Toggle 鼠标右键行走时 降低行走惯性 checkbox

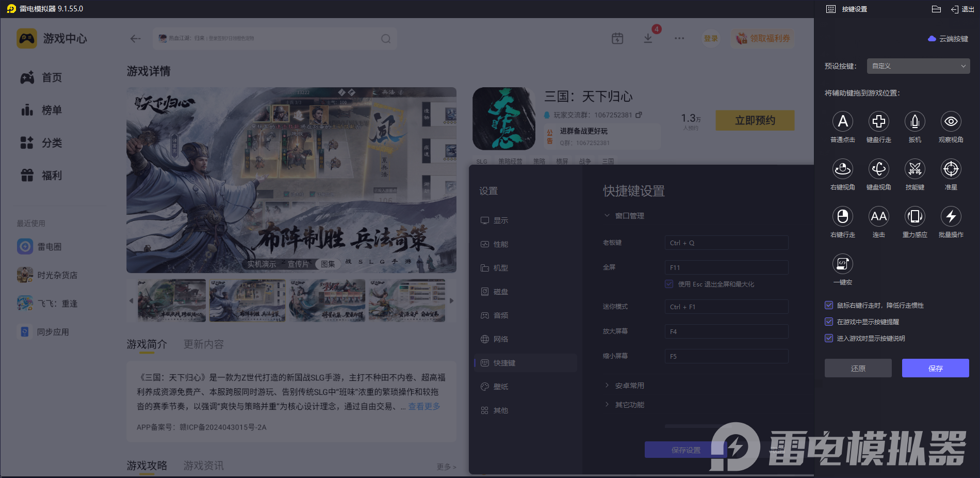tap(829, 306)
